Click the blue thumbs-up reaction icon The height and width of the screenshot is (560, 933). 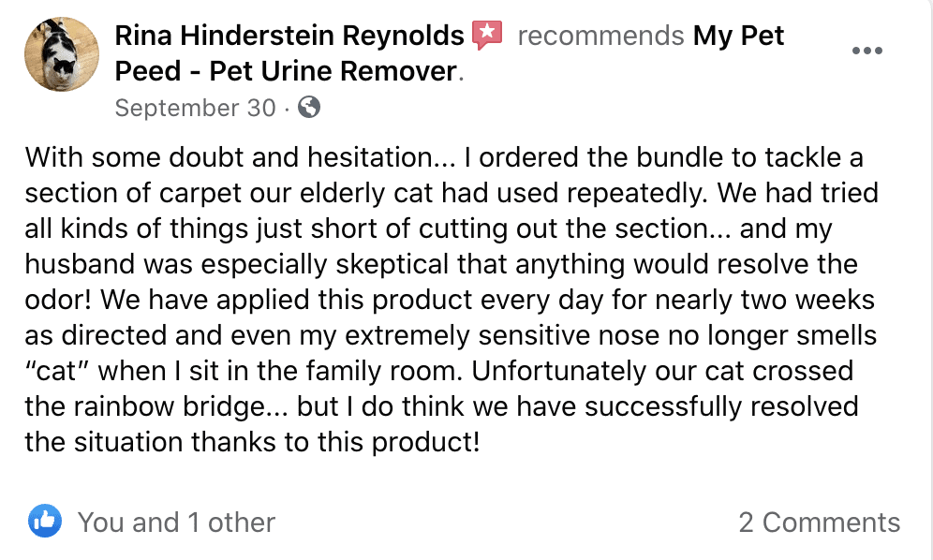click(x=45, y=521)
